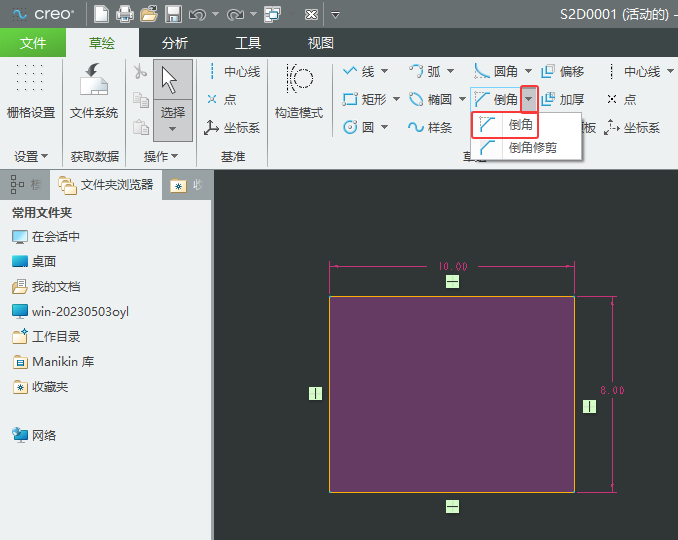Click 点 in the 基准 group

pos(221,99)
